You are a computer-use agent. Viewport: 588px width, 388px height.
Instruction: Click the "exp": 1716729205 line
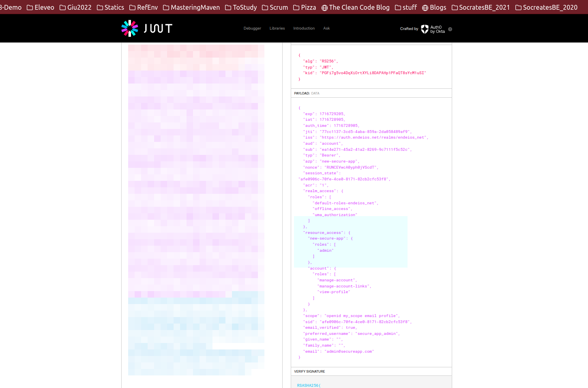[324, 114]
